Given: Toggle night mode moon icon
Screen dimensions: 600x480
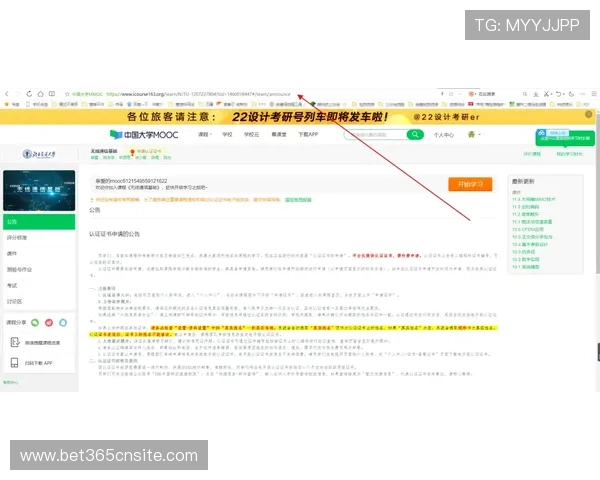Looking at the screenshot, I should coord(571,94).
